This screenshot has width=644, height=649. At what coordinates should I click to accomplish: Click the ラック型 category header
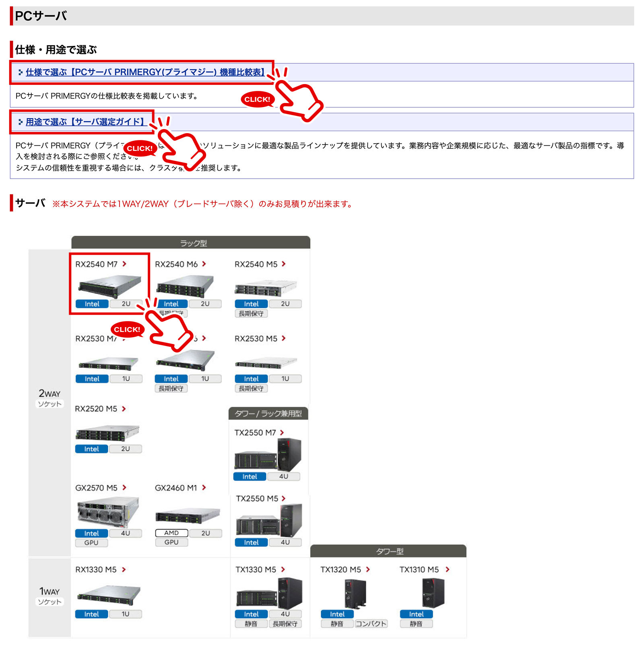pyautogui.click(x=191, y=243)
